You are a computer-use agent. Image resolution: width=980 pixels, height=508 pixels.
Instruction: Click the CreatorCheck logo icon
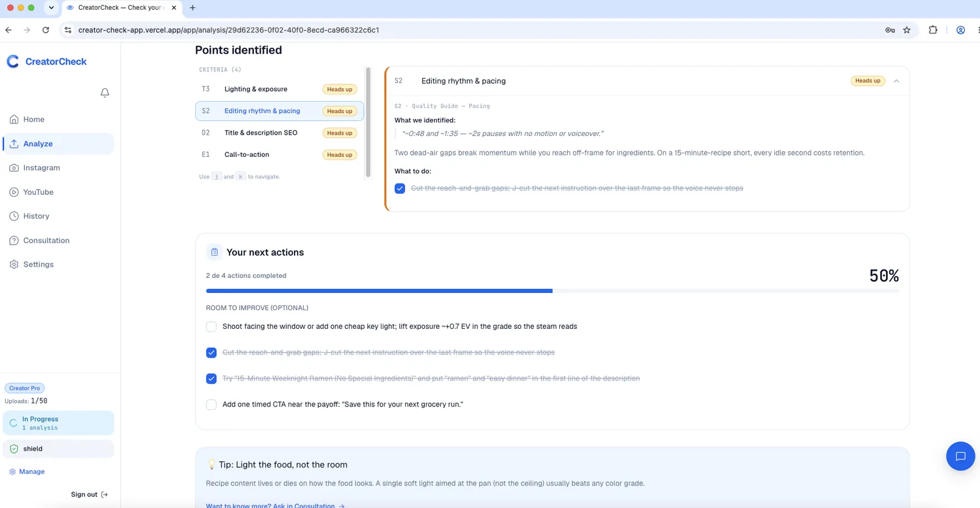tap(12, 61)
